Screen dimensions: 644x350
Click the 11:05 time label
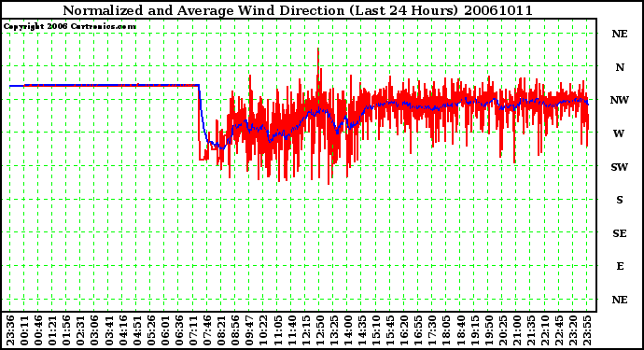[x=277, y=330]
